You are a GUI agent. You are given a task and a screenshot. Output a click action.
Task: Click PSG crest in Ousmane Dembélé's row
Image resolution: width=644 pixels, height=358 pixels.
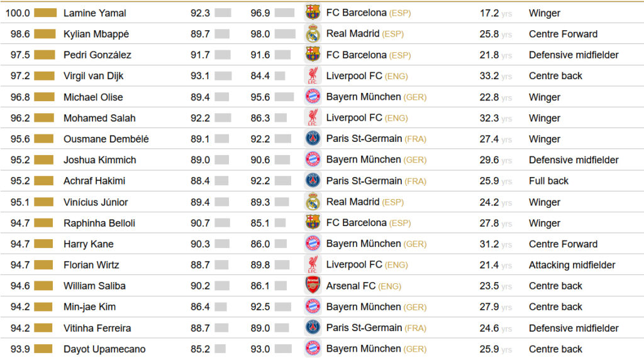click(313, 139)
